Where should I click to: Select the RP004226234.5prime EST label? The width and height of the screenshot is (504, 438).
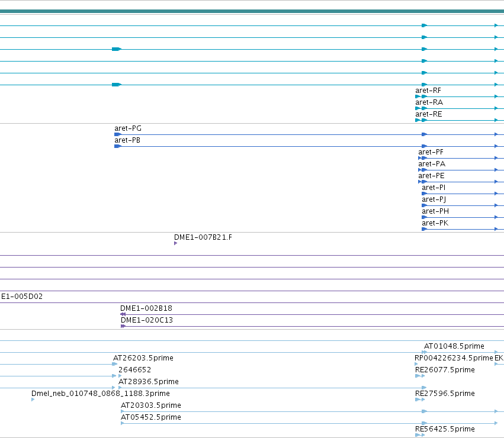(454, 358)
